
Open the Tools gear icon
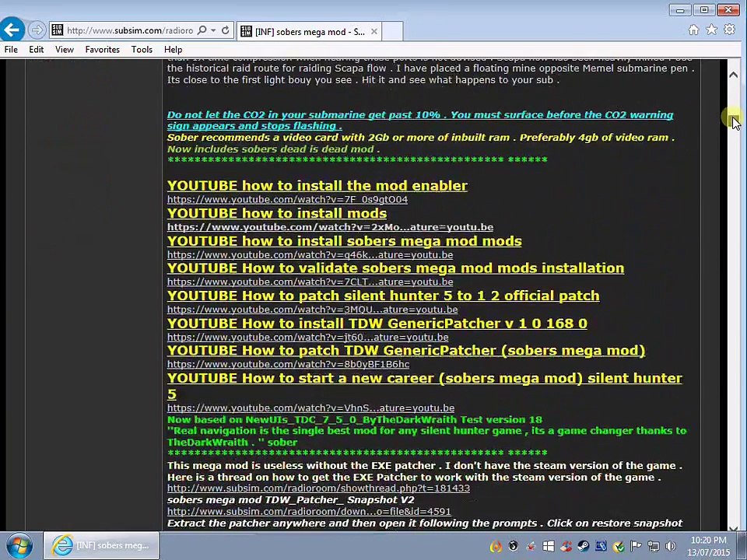[x=729, y=30]
